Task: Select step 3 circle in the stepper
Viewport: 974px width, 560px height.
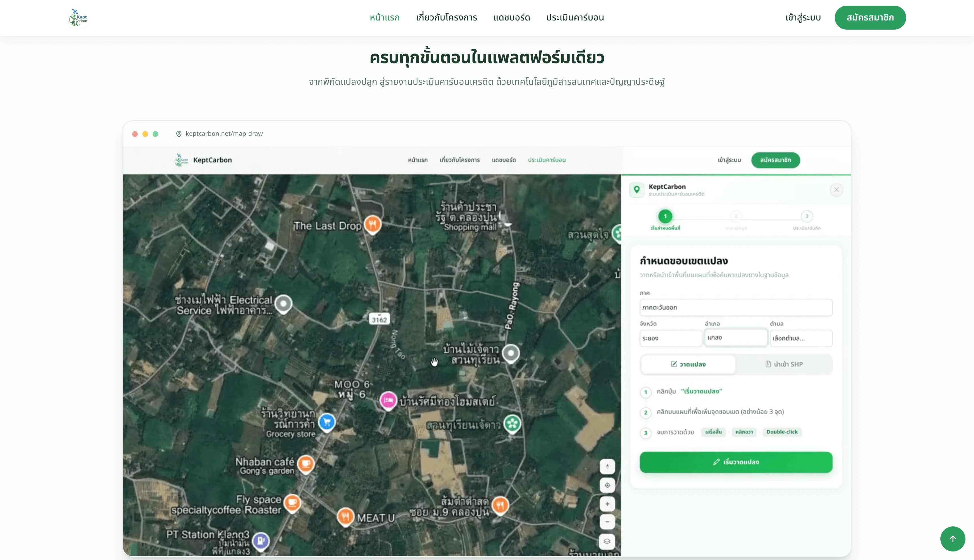Action: [x=807, y=216]
